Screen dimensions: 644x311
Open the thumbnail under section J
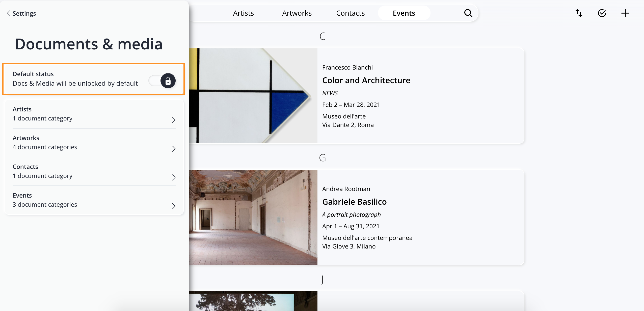coord(253,301)
